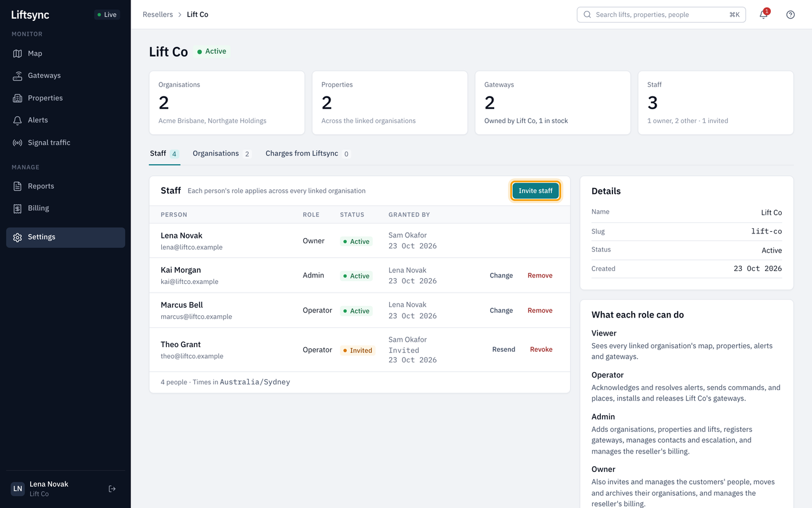
Task: Click the LN user avatar
Action: 18,489
